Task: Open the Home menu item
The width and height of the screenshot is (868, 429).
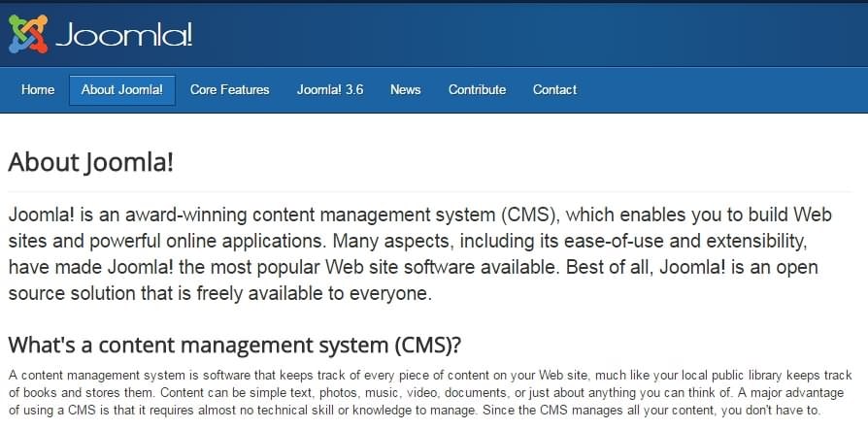Action: [x=38, y=89]
